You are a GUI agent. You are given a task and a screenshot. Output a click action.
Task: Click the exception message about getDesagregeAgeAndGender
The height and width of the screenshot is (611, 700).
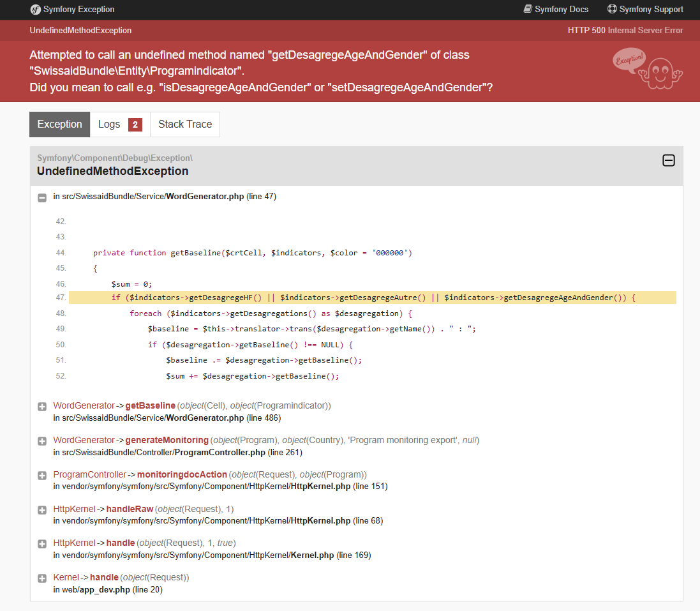coord(261,71)
